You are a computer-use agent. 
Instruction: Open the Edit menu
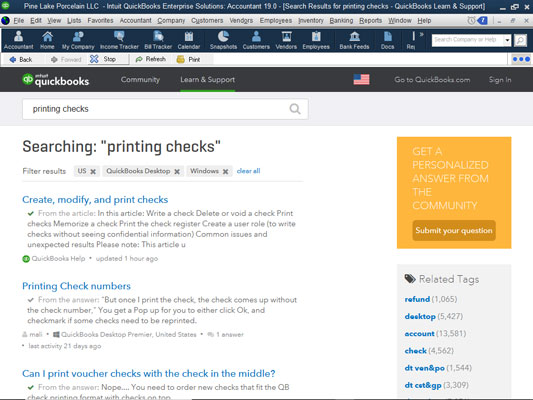tap(36, 20)
